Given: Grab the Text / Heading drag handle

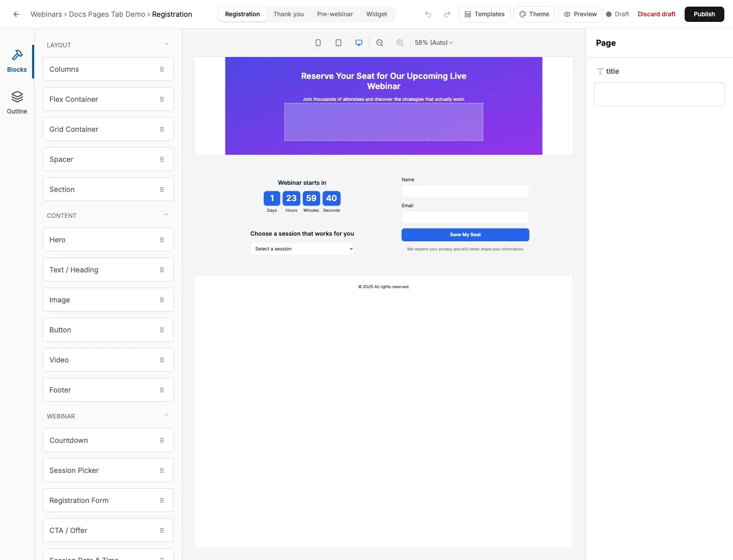Looking at the screenshot, I should [162, 270].
